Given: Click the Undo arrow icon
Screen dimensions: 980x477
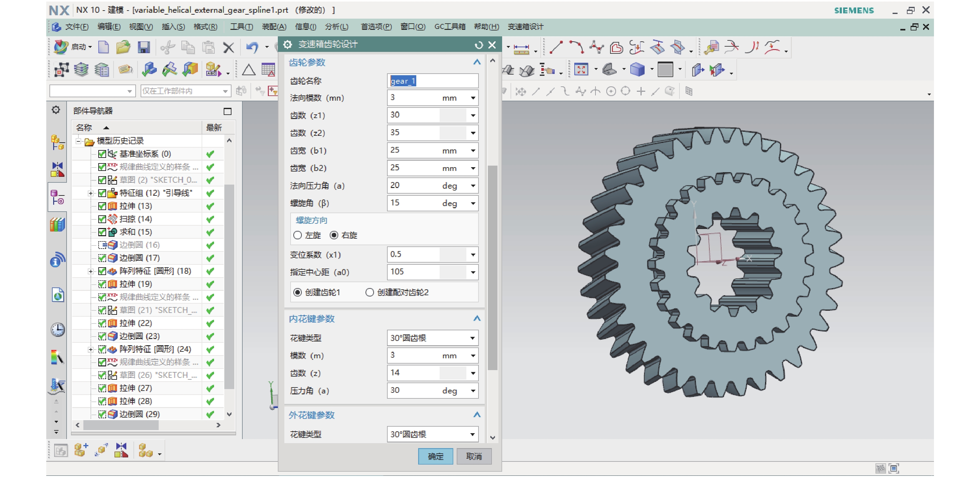Looking at the screenshot, I should tap(252, 47).
